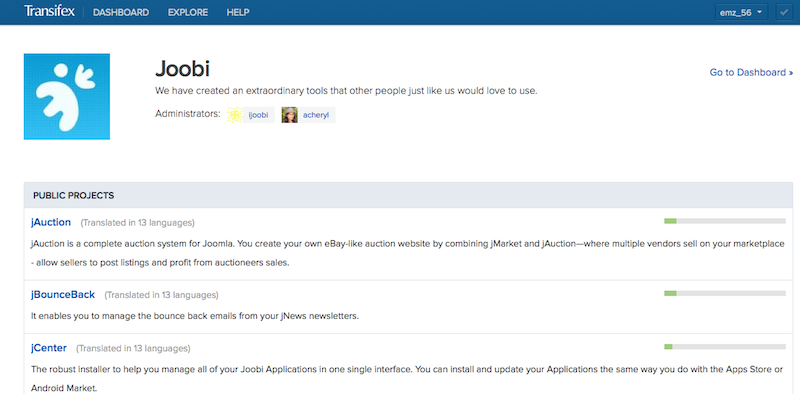Image resolution: width=800 pixels, height=394 pixels.
Task: Click jAuction's 'Translated in 13 languages' text
Action: tap(138, 223)
